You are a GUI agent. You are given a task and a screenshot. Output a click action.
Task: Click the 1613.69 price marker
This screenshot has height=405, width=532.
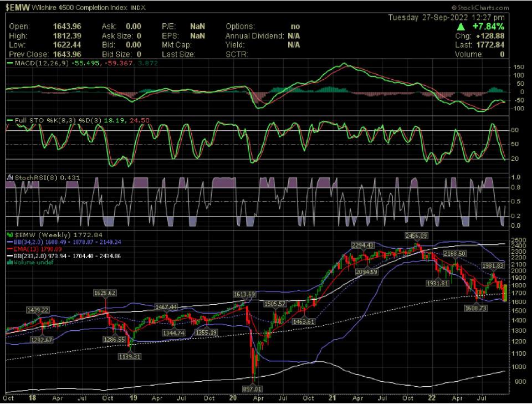244,294
